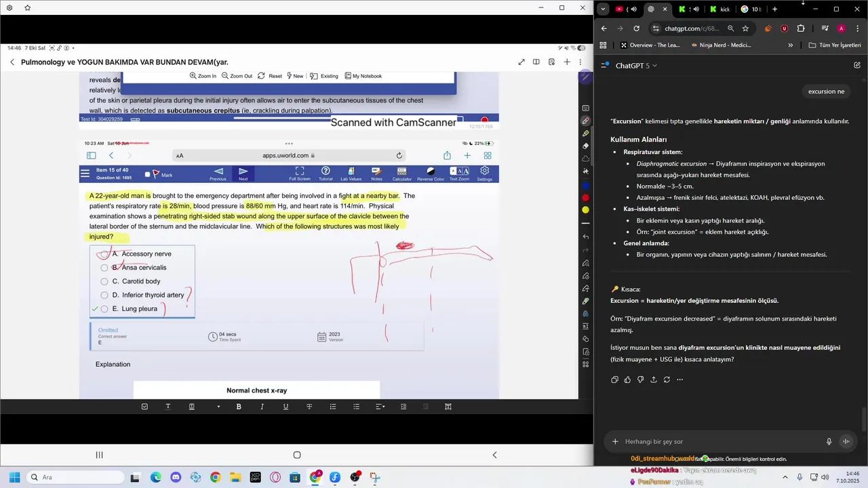
Task: Open more actions on ChatGPT response
Action: tap(679, 380)
